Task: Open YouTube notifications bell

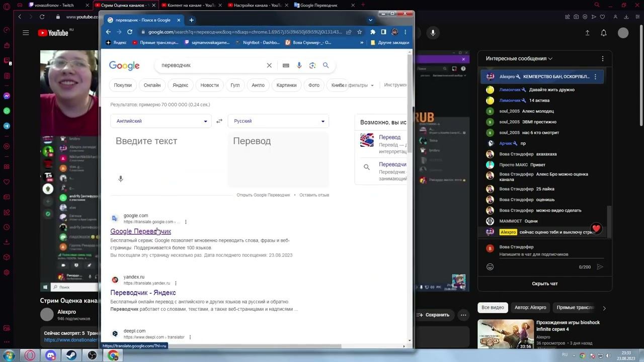Action: (x=604, y=33)
